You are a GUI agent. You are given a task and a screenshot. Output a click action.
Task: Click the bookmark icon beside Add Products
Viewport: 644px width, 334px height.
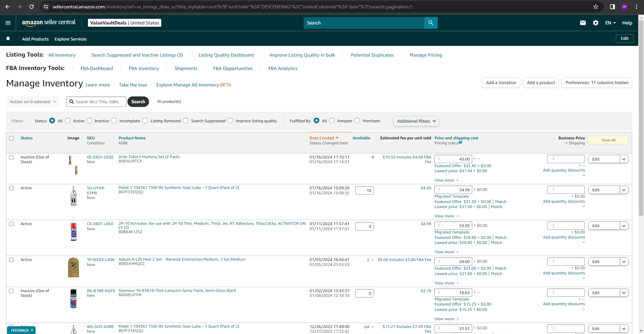pos(8,39)
